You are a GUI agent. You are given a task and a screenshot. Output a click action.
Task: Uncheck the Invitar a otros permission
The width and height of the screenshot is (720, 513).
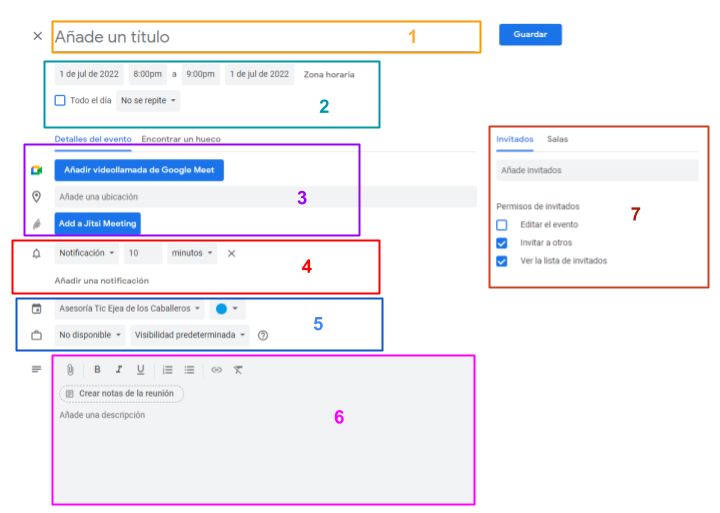[x=502, y=243]
